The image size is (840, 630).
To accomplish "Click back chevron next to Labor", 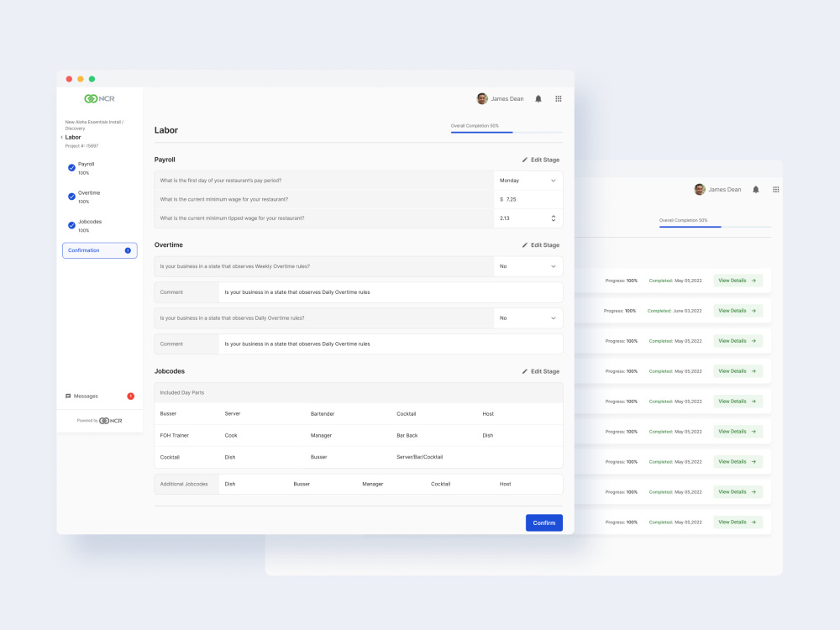I will click(61, 137).
